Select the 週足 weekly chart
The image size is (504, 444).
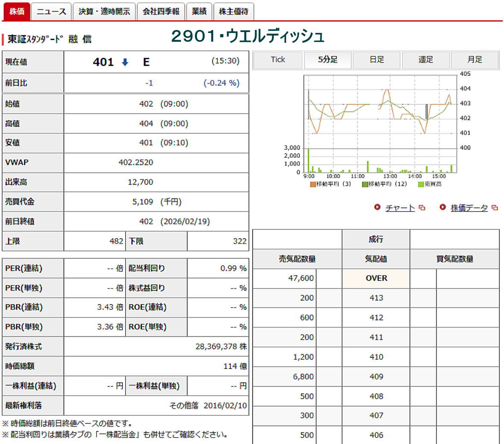tap(425, 60)
